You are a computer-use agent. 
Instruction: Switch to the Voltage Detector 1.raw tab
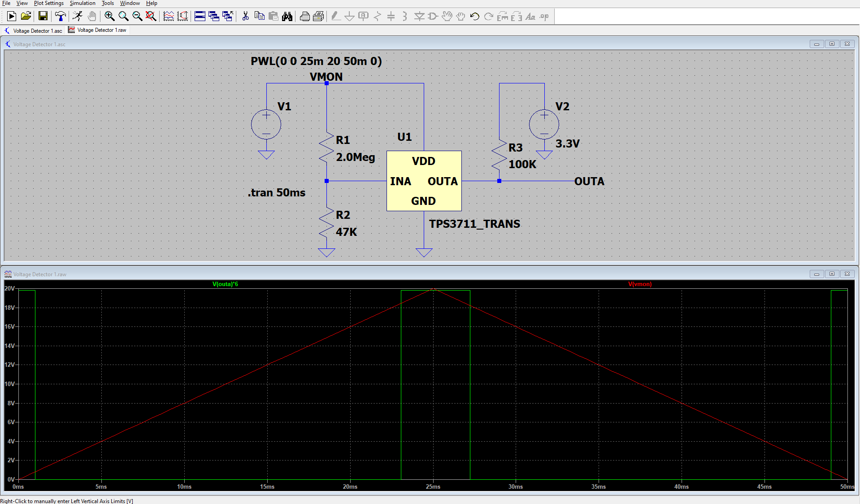tap(97, 30)
